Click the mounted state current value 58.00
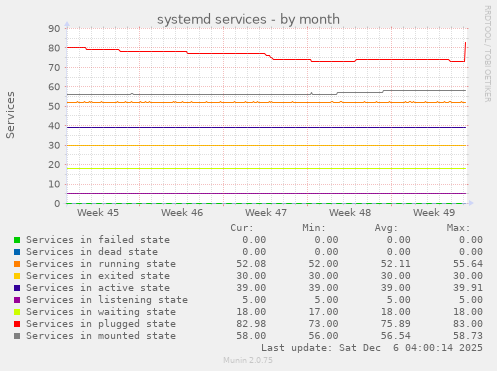 (251, 336)
